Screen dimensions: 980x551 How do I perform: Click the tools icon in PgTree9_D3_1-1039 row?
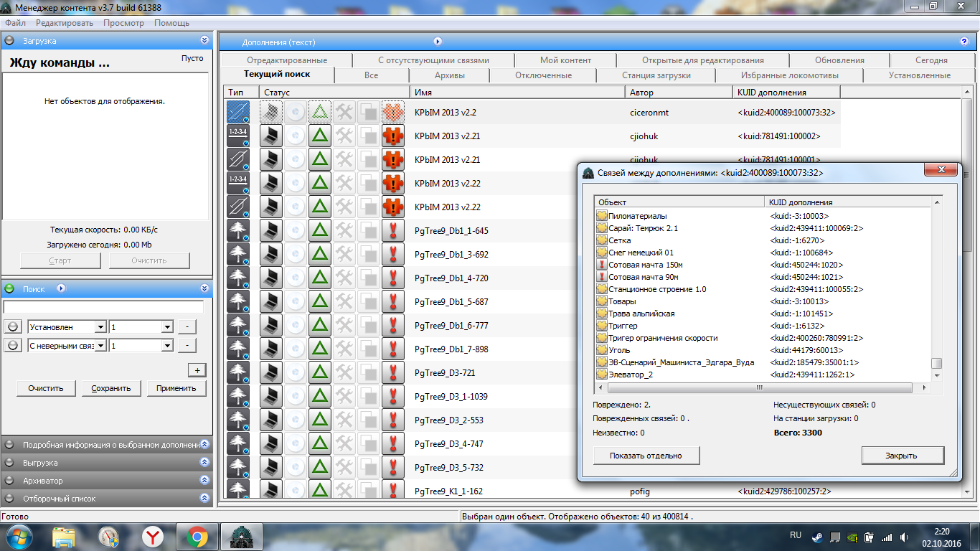pyautogui.click(x=344, y=396)
